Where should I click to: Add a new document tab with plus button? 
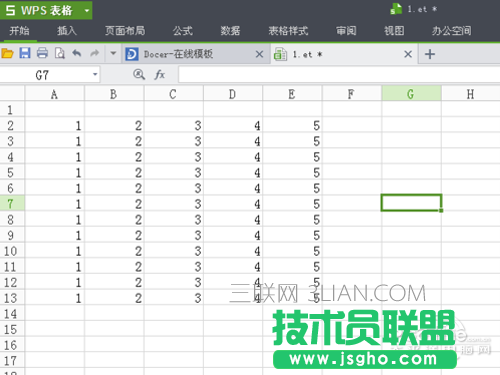tap(430, 54)
